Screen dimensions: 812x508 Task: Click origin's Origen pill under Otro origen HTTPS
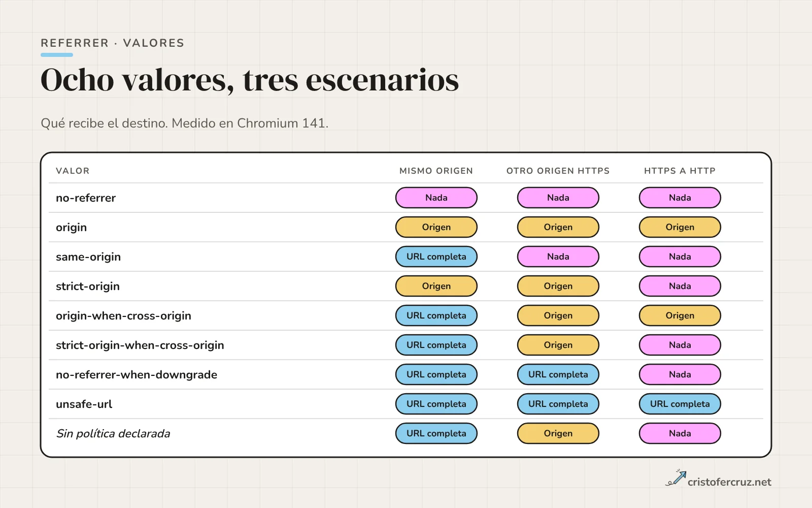[x=558, y=227]
